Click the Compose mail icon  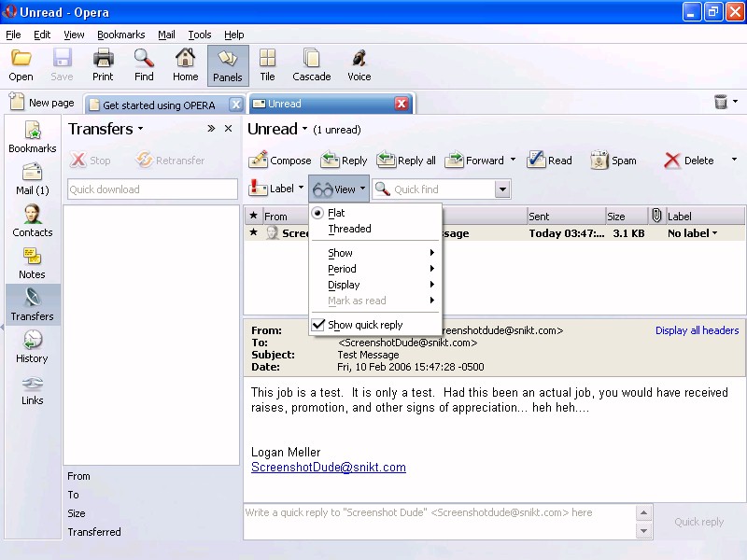pos(259,161)
